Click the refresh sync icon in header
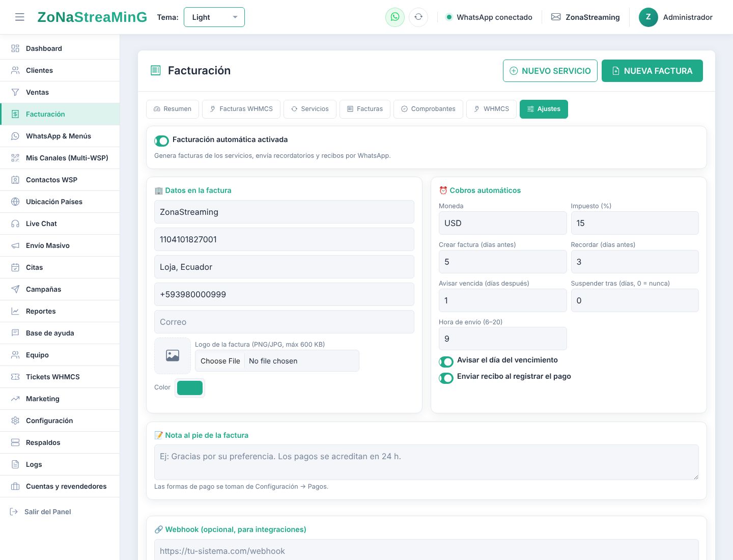 click(418, 17)
